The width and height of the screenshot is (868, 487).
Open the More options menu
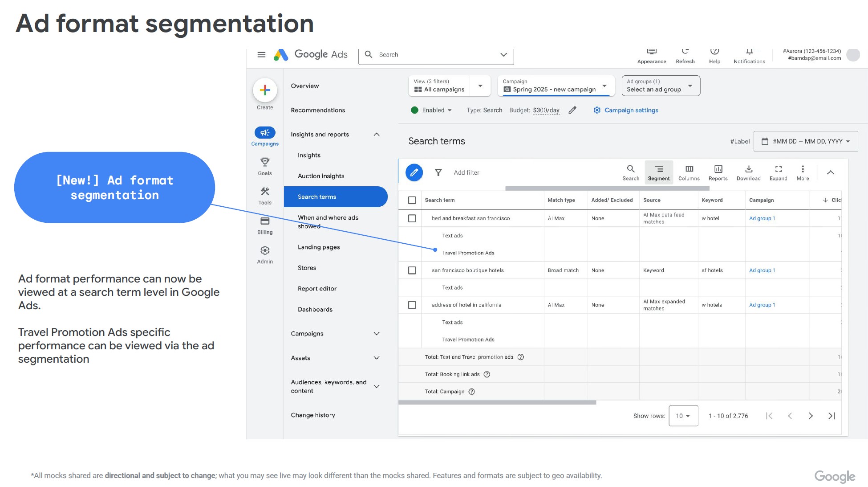coord(803,172)
